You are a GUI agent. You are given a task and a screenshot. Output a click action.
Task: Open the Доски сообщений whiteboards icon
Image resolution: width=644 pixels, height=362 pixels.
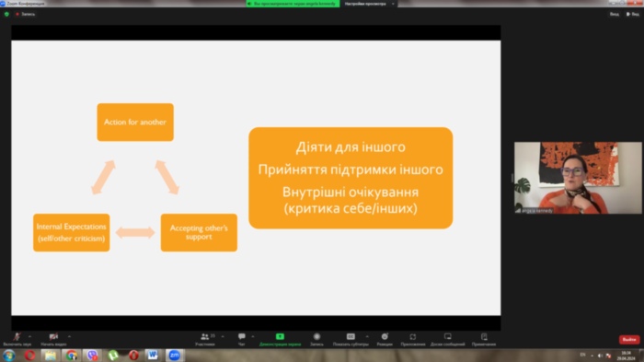[448, 336]
